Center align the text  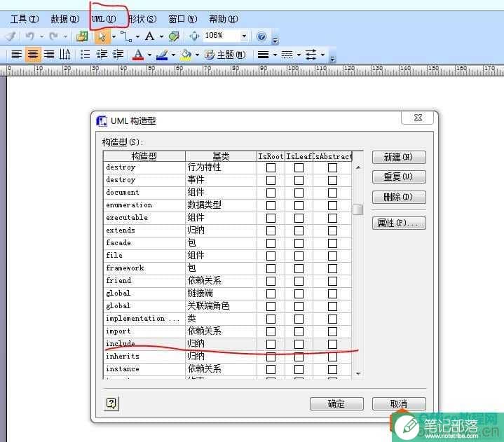pos(33,55)
